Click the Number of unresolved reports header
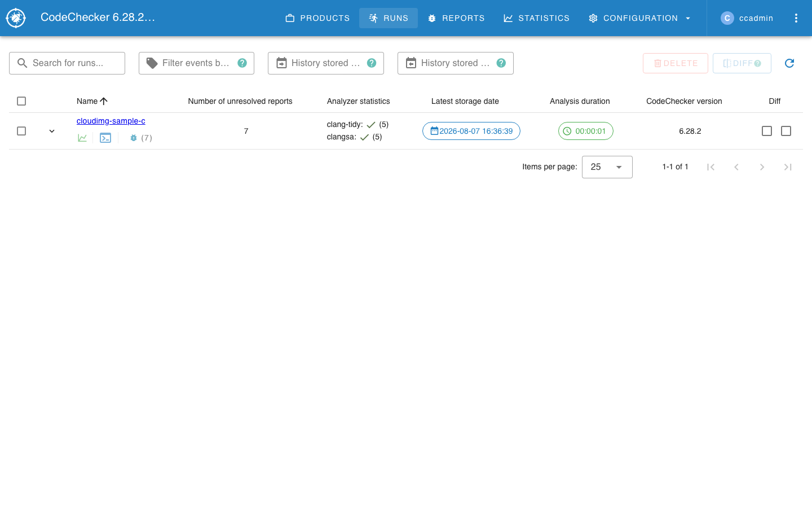The image size is (812, 508). coord(240,101)
